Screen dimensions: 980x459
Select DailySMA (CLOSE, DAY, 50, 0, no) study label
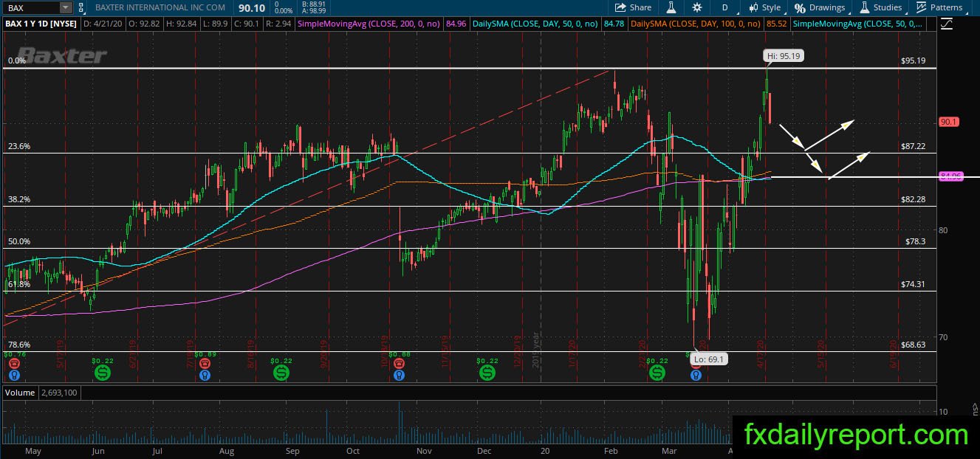click(x=536, y=24)
